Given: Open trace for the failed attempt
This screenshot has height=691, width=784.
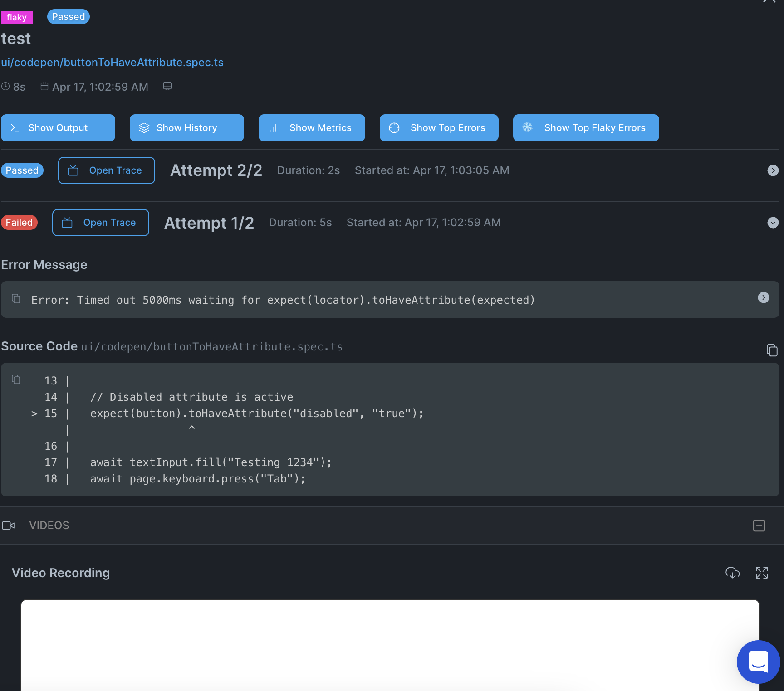Looking at the screenshot, I should click(x=100, y=222).
